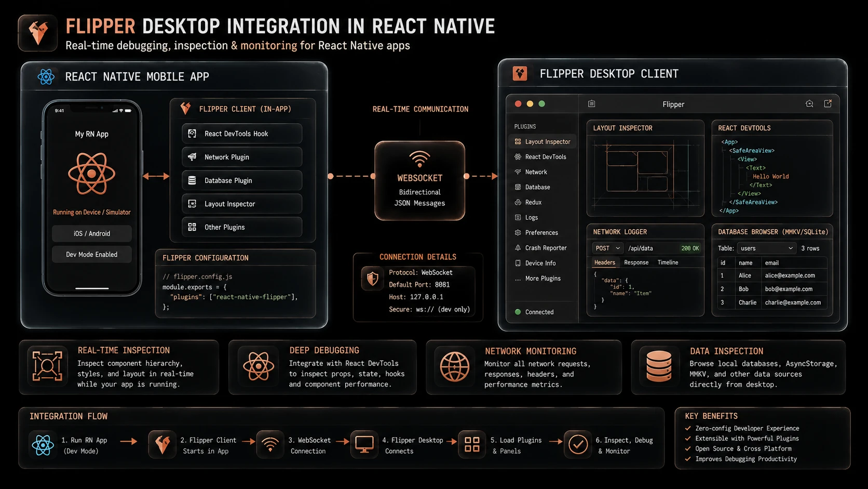Click the alice@example.com table cell
Viewport: 868px width, 489px height.
coord(790,275)
